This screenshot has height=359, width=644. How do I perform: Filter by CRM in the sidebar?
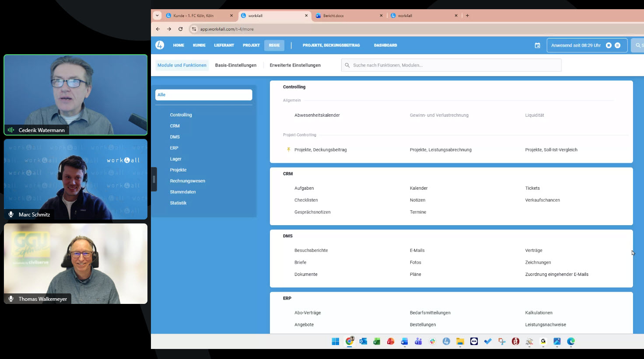175,126
